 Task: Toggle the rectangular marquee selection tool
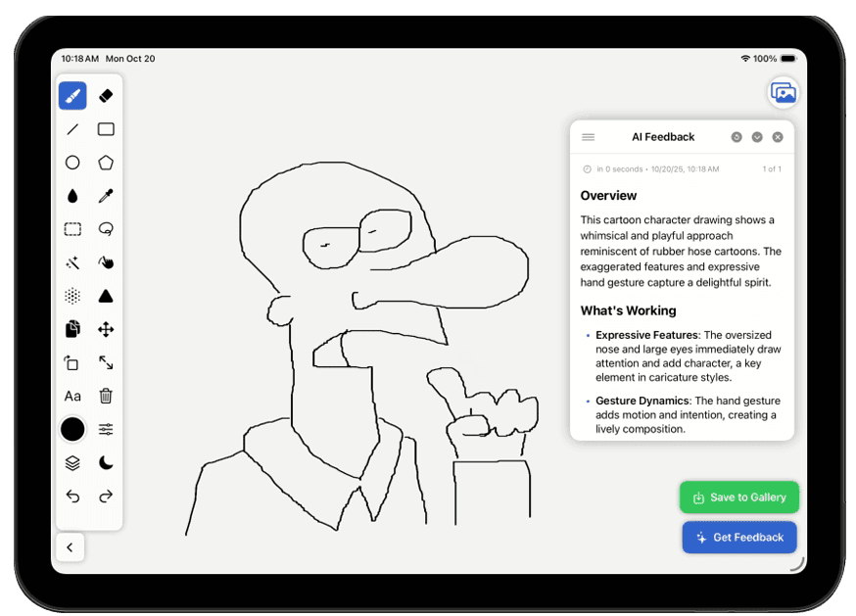(x=72, y=229)
